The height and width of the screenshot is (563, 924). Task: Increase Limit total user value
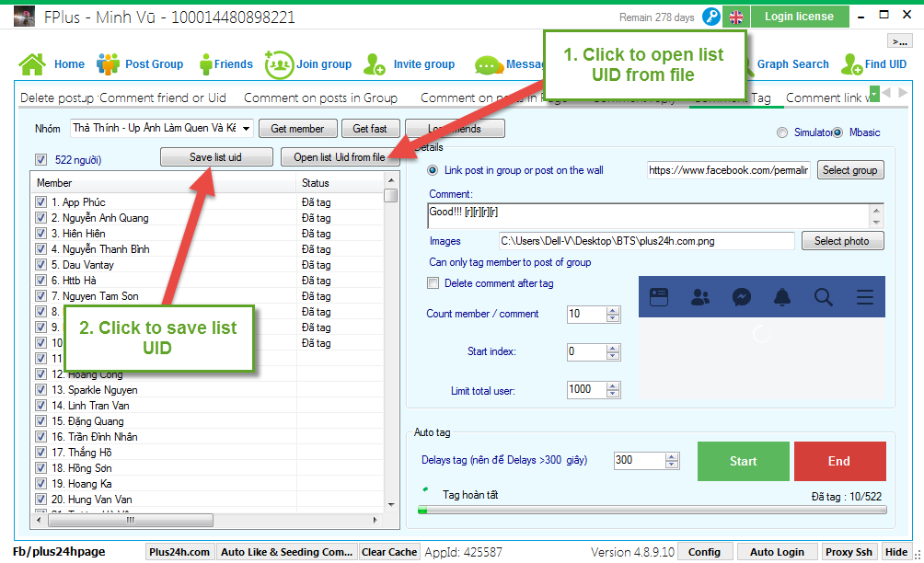point(613,385)
